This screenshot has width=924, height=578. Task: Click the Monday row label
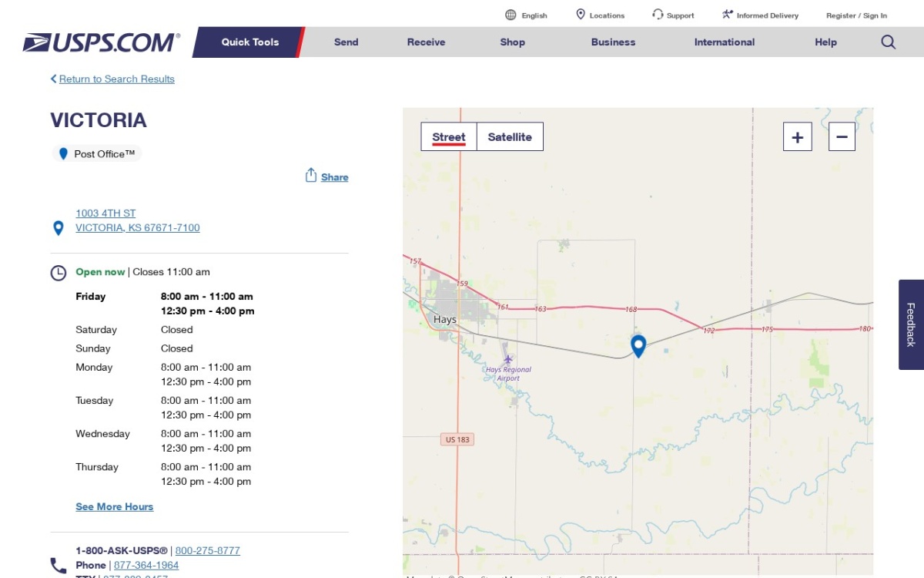pos(94,367)
